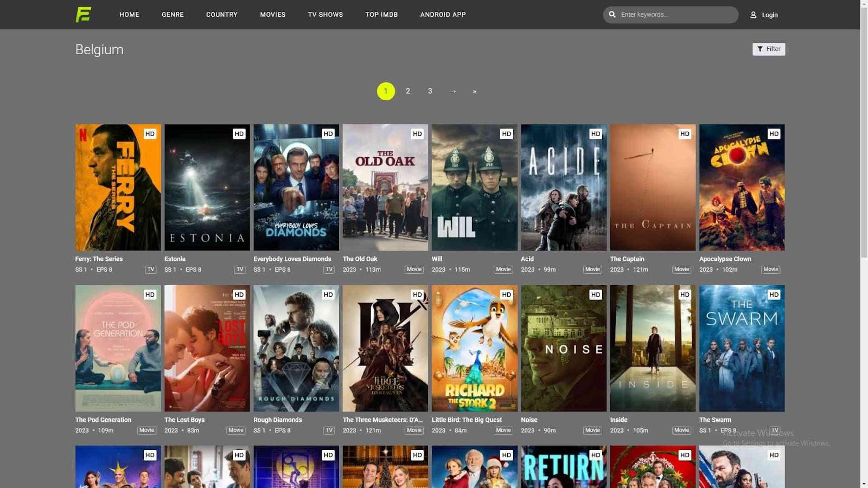Open The Old Oak poster
This screenshot has width=868, height=488.
385,188
